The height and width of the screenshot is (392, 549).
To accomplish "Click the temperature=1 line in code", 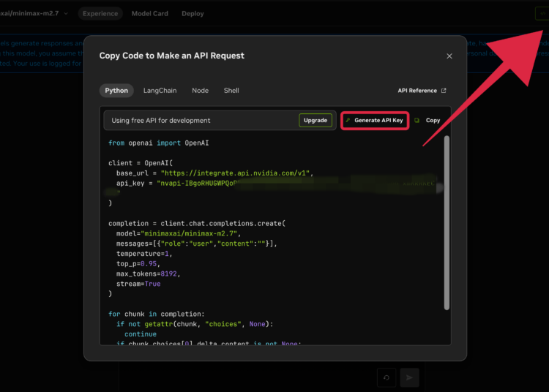I will pyautogui.click(x=144, y=254).
